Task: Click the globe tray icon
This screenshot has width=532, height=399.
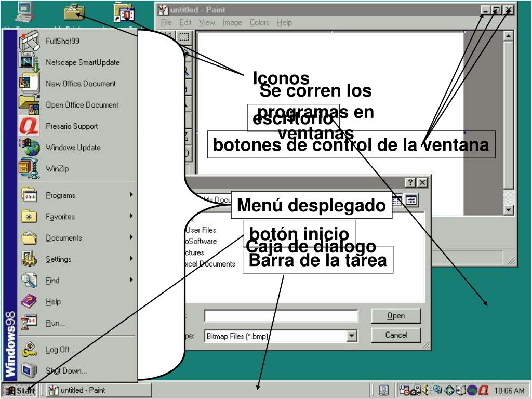Action: pos(472,391)
